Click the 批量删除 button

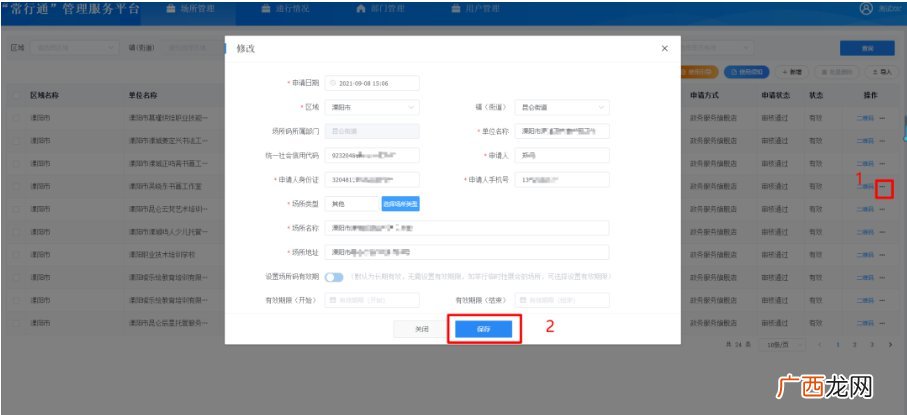click(x=837, y=72)
